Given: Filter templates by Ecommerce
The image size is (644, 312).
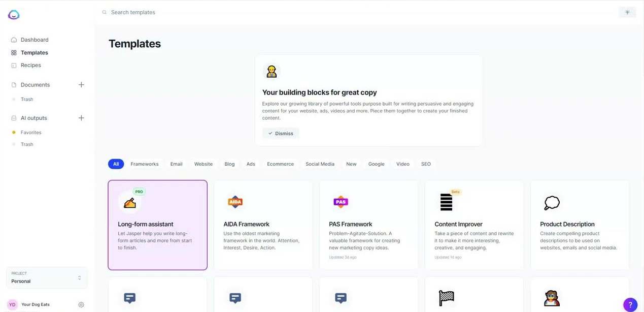Looking at the screenshot, I should click(280, 164).
